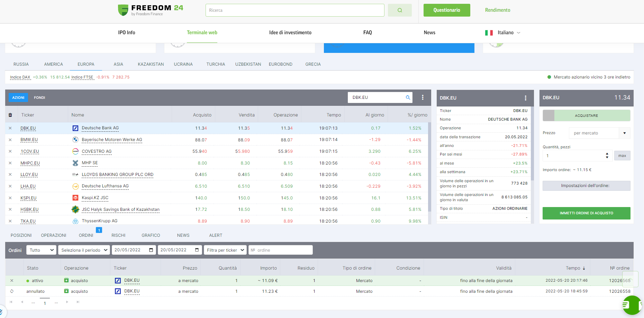Open the calendar picker of the first date field
Screen dimensions: 644x318
click(151, 250)
